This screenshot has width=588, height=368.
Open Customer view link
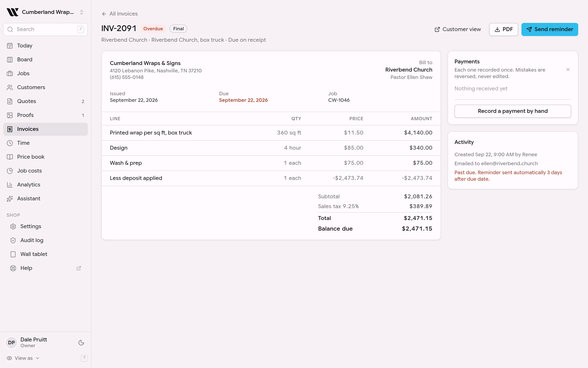click(x=458, y=29)
